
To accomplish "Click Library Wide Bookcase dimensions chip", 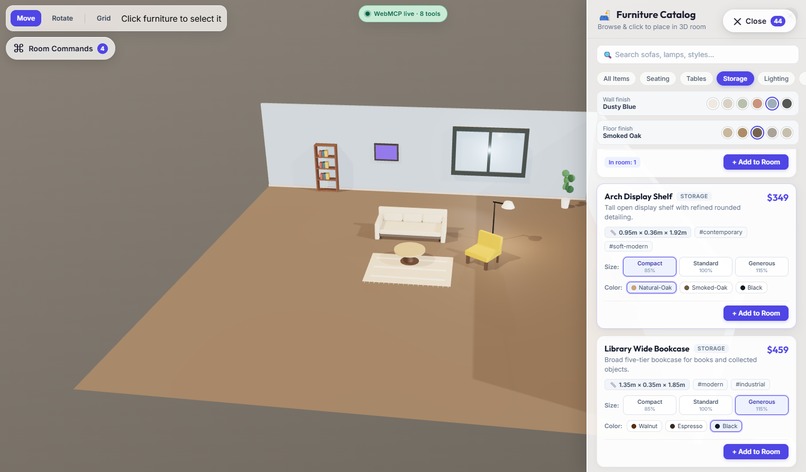I will point(647,385).
